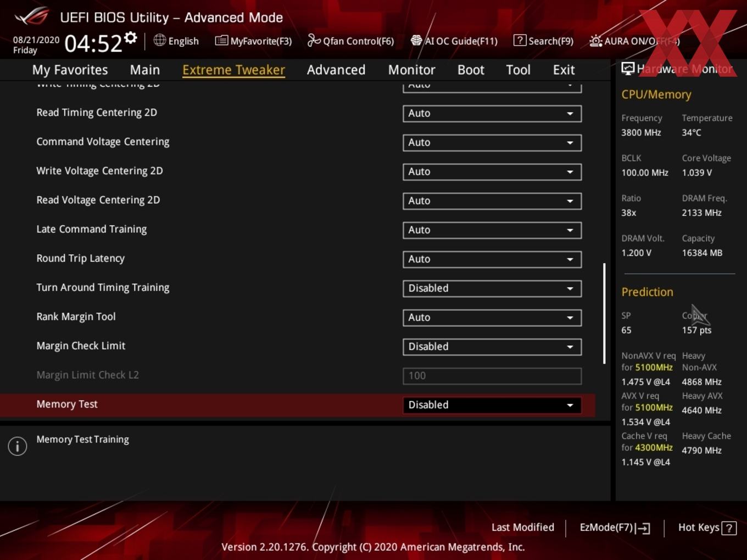Open Margin Check Limit dropdown
The height and width of the screenshot is (560, 747).
492,346
